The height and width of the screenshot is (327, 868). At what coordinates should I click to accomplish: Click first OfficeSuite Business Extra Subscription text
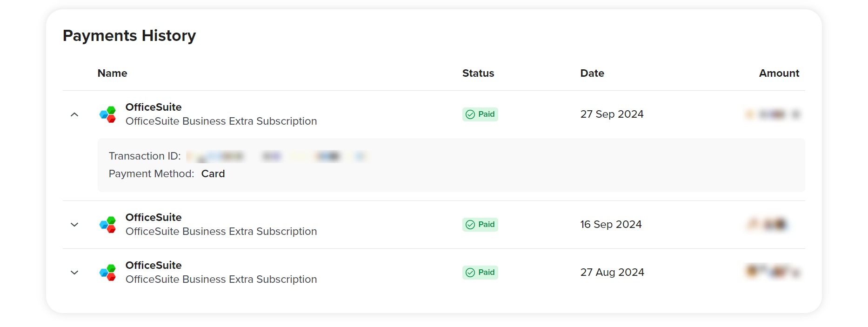(x=221, y=121)
